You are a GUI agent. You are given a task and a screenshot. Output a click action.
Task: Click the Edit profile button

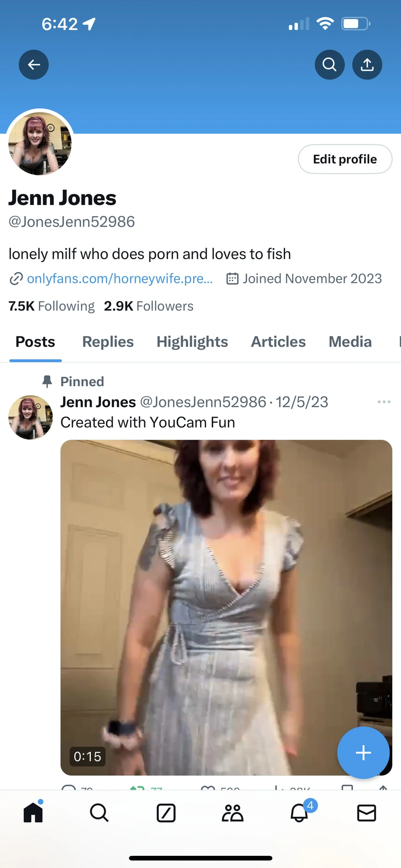(345, 159)
